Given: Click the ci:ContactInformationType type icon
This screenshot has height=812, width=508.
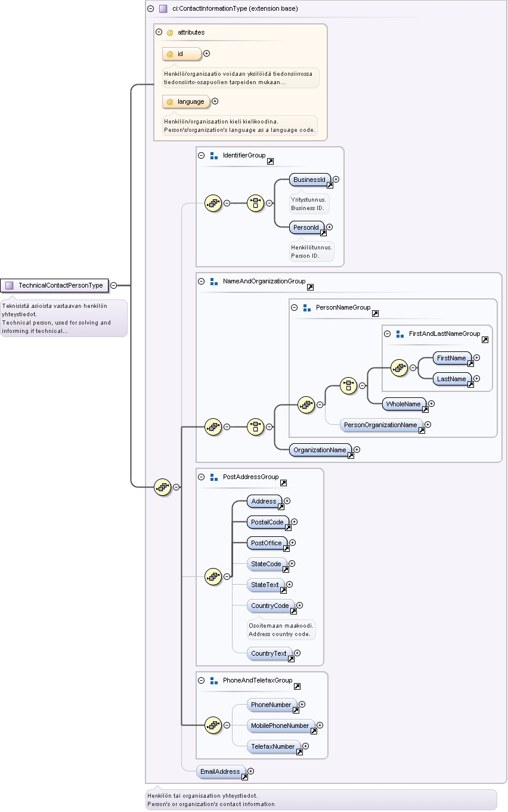Looking at the screenshot, I should [x=163, y=9].
